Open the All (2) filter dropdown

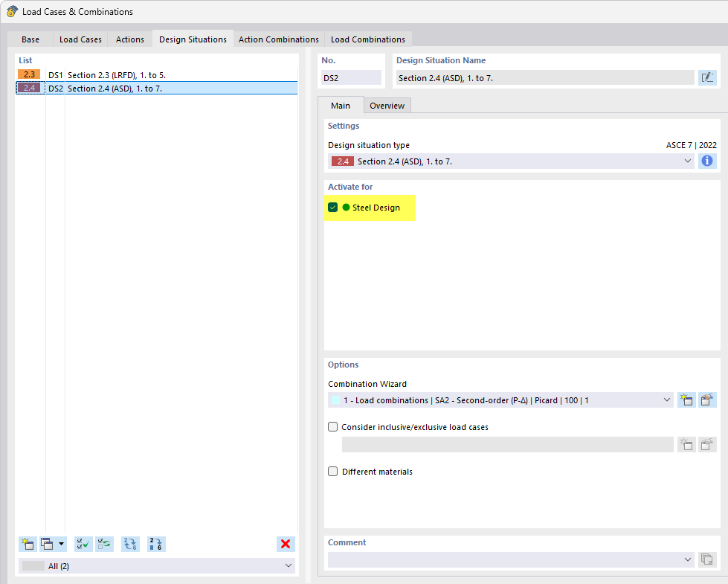(x=289, y=565)
